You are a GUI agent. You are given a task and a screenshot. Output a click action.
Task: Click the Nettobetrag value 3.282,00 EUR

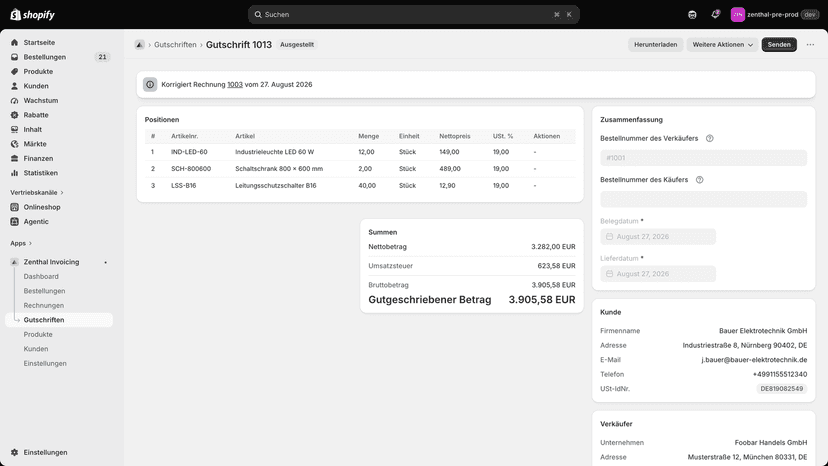pos(553,247)
